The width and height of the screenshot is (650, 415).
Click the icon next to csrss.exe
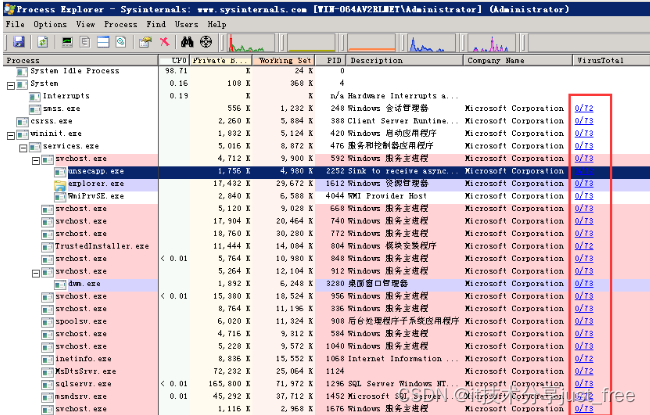point(22,122)
